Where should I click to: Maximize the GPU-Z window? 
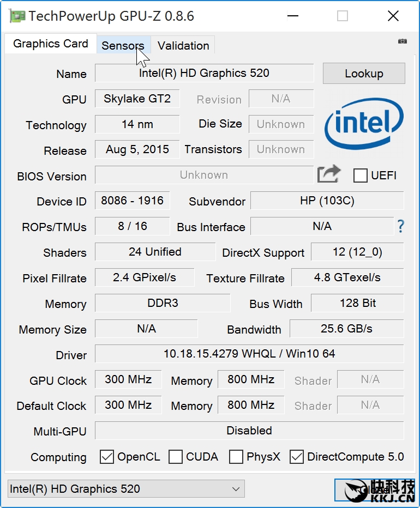tap(343, 16)
